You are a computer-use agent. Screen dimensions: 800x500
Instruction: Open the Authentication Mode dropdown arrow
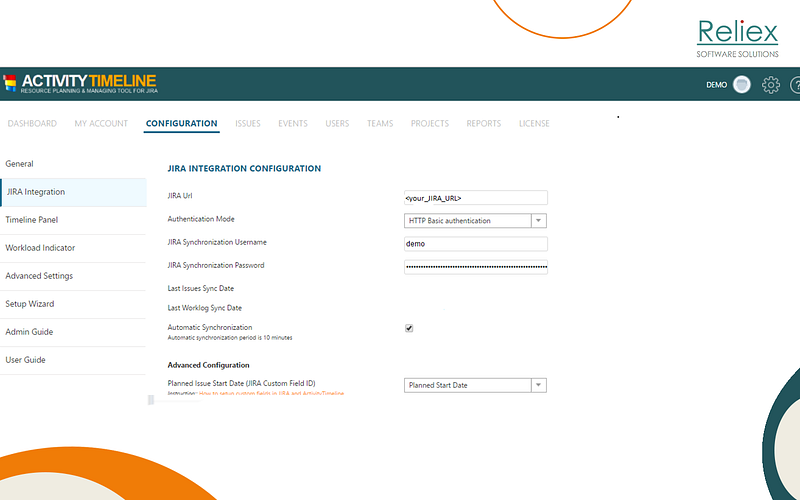(538, 220)
